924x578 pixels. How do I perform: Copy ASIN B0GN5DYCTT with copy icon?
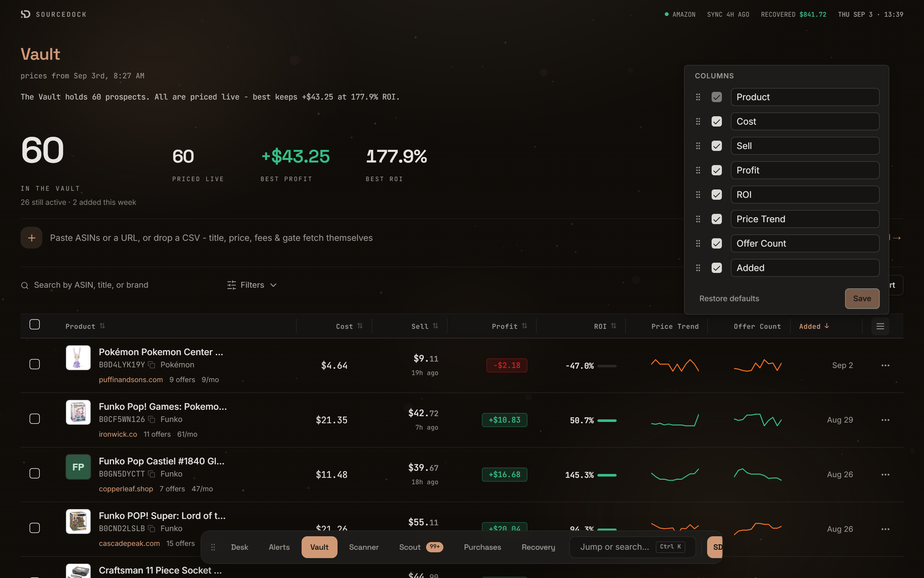click(151, 474)
